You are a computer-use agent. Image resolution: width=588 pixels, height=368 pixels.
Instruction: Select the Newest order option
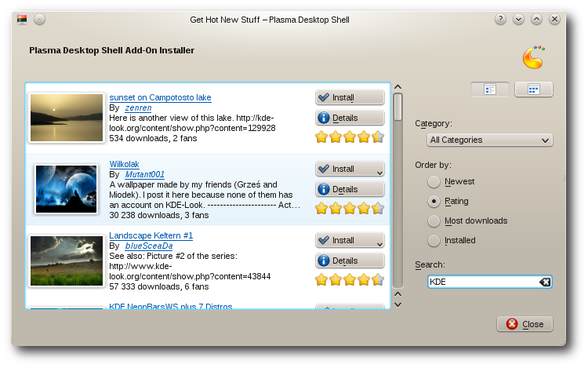coord(434,181)
